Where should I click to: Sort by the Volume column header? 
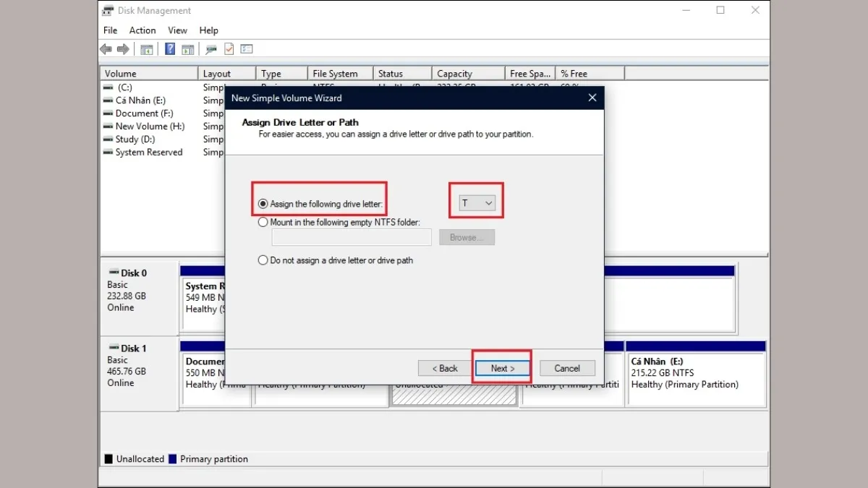148,74
